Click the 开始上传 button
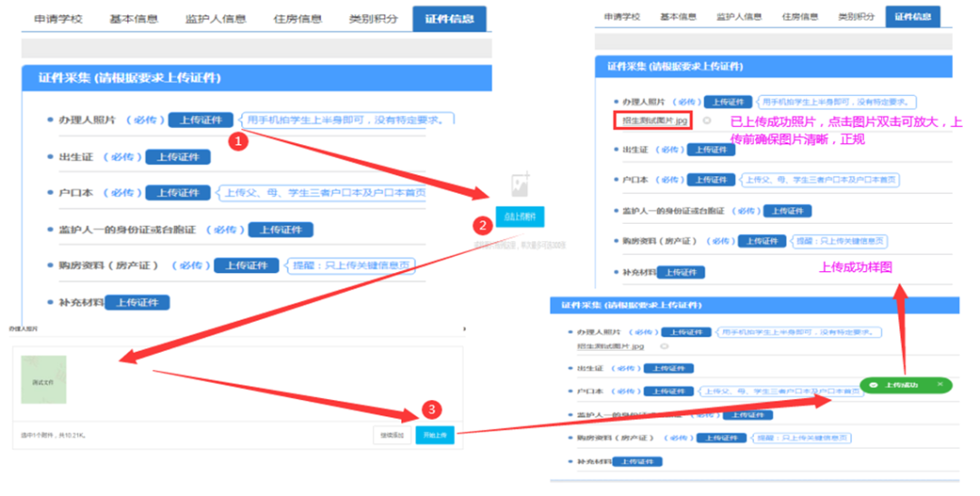The width and height of the screenshot is (980, 496). [435, 435]
